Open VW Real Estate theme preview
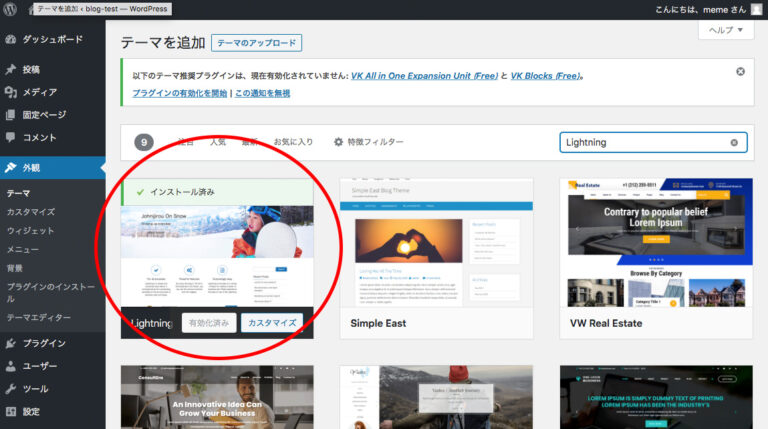Screen dimensions: 768x429 (x=656, y=243)
